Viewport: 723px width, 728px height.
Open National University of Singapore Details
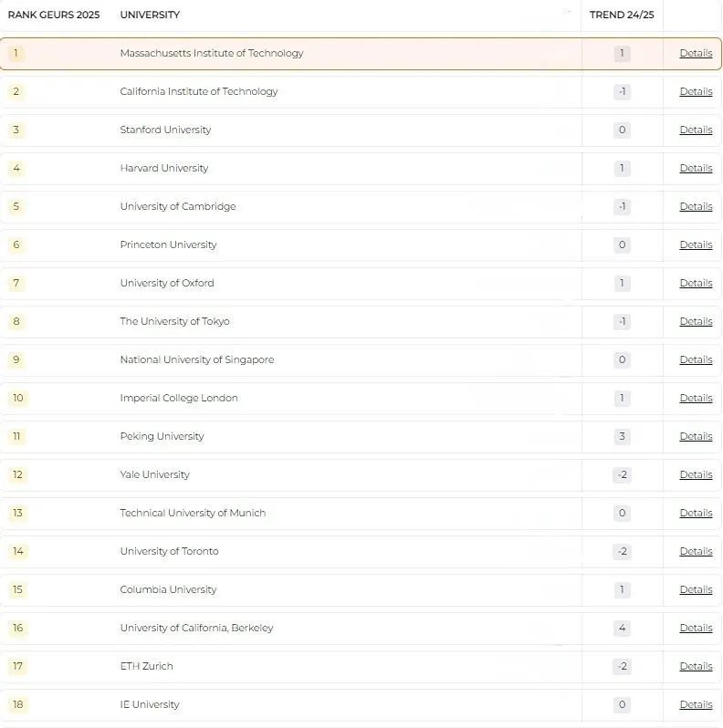[x=696, y=359]
